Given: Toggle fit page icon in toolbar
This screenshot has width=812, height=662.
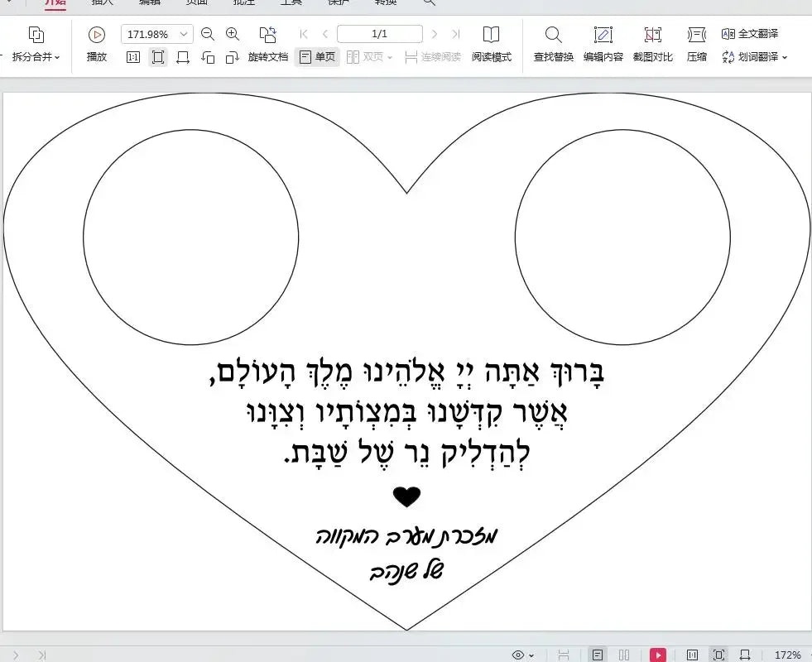Looking at the screenshot, I should 158,57.
